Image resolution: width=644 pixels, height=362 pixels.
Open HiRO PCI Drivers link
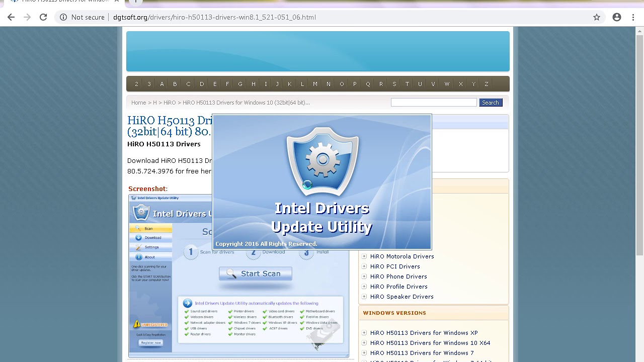click(x=395, y=266)
